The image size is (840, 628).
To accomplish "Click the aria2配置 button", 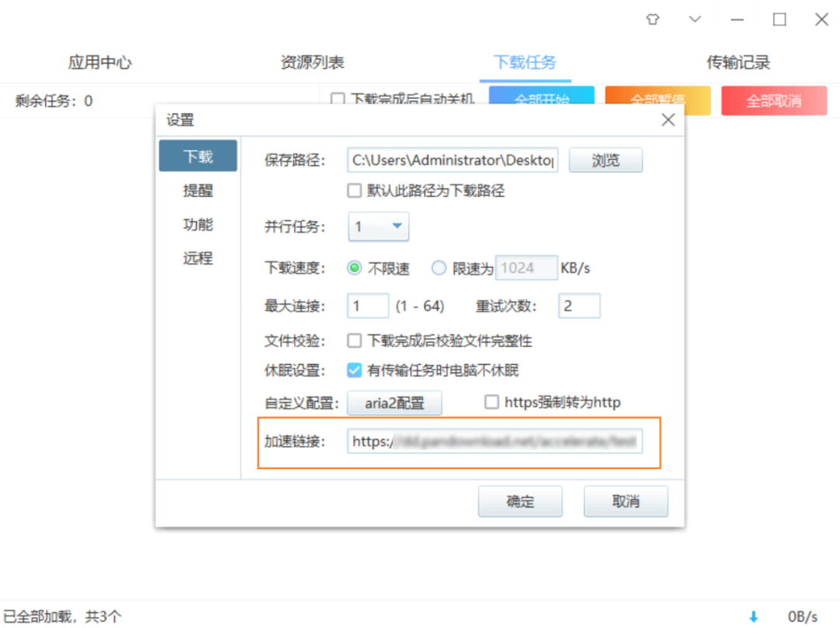I will (394, 403).
